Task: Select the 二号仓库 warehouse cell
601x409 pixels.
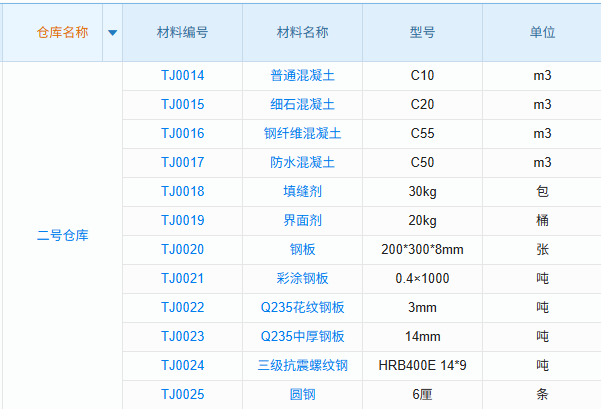Action: pos(62,235)
